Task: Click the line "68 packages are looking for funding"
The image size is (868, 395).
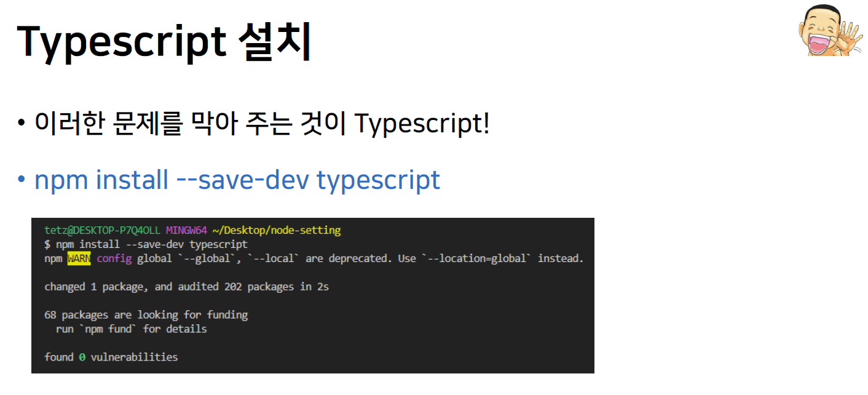Action: point(146,315)
